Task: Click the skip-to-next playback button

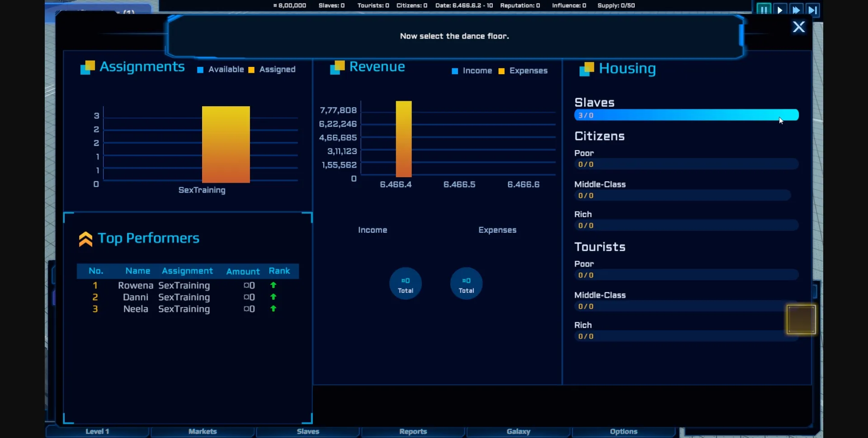Action: [x=812, y=9]
